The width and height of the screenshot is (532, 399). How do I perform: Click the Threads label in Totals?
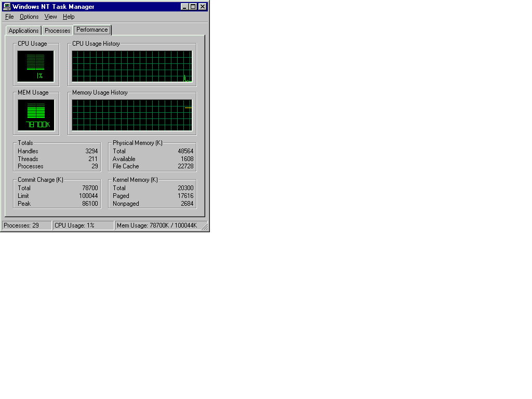pos(28,159)
